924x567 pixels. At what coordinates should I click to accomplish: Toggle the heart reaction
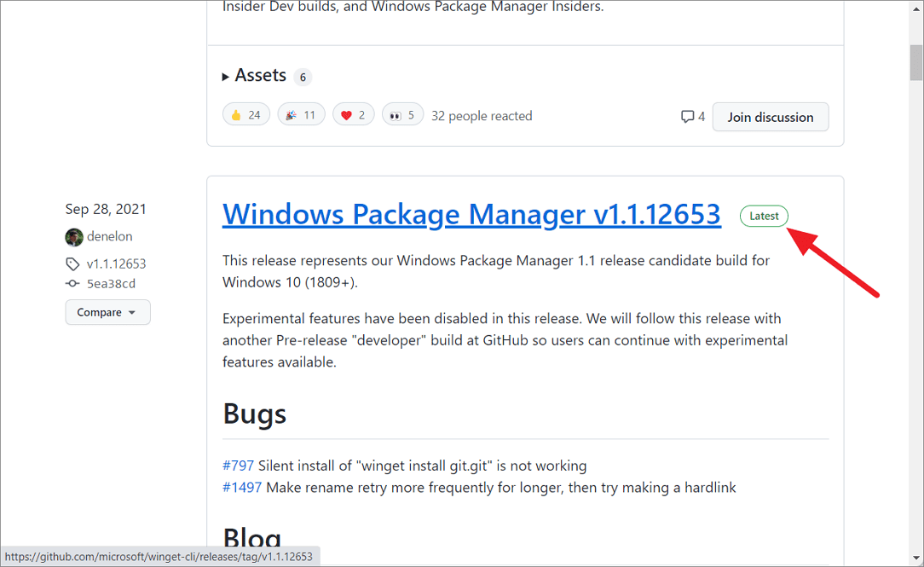(353, 113)
